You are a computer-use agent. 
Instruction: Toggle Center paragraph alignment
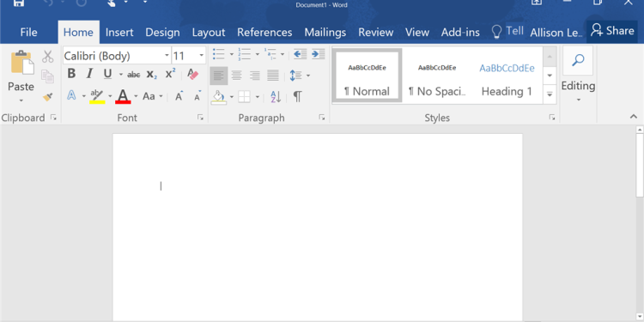pyautogui.click(x=237, y=76)
